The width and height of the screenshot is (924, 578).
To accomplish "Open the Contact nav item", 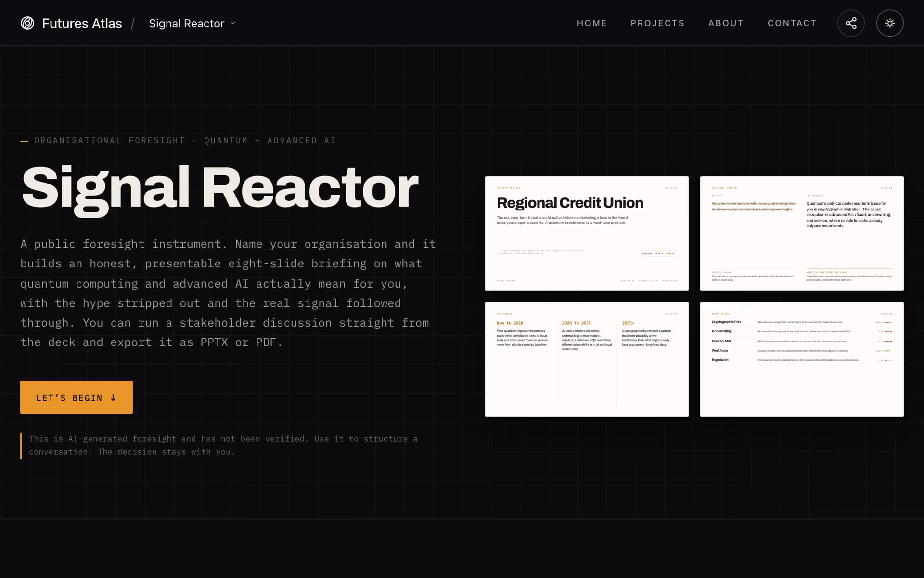I will [792, 23].
